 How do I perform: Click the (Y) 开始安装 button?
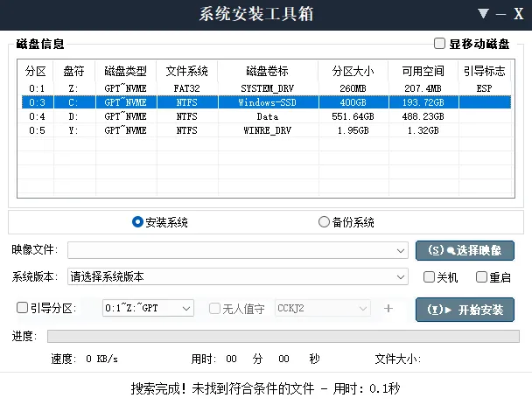(465, 310)
